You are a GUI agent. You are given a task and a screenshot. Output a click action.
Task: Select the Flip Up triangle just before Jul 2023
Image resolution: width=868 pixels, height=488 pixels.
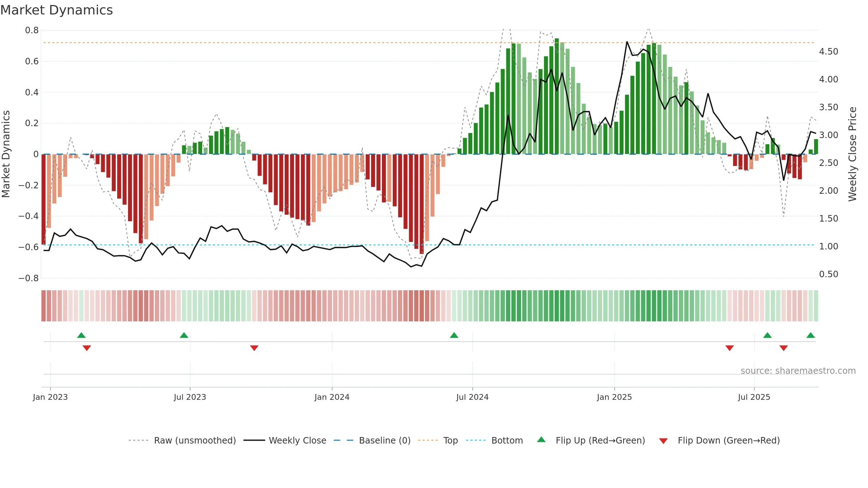pyautogui.click(x=184, y=335)
